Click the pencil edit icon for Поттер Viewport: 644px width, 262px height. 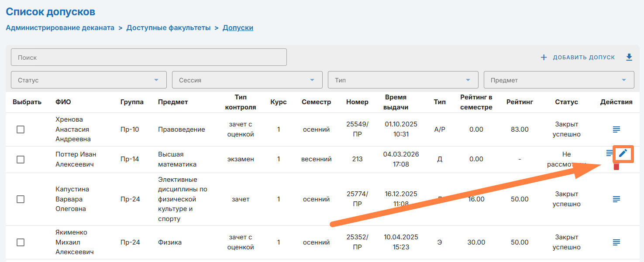click(x=623, y=153)
